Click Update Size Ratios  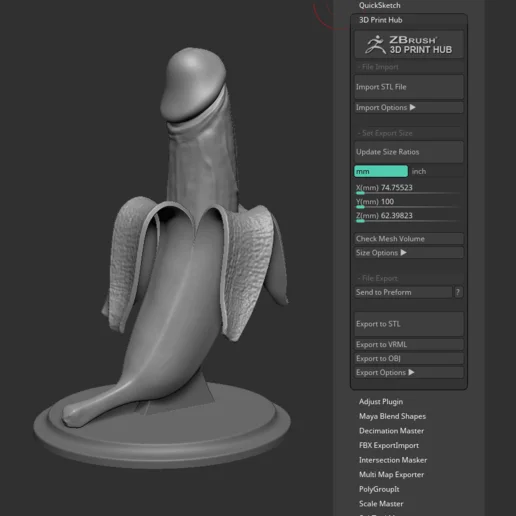[x=409, y=152]
